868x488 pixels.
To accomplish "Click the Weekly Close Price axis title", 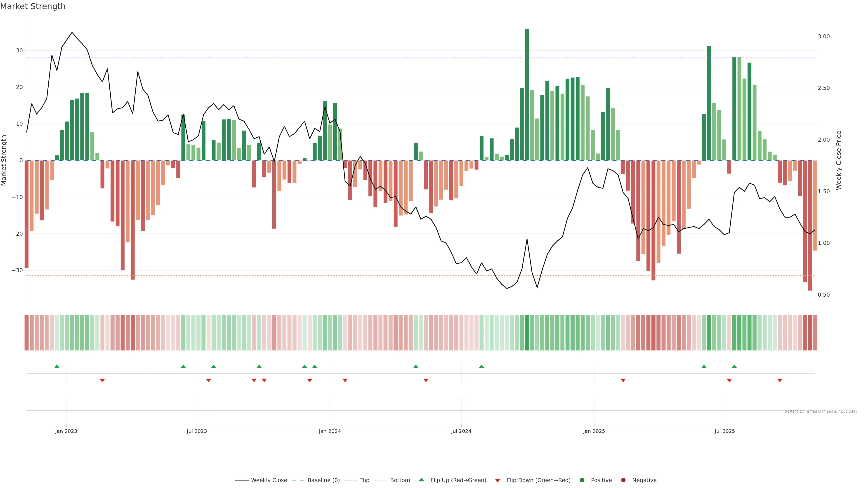I will 839,160.
